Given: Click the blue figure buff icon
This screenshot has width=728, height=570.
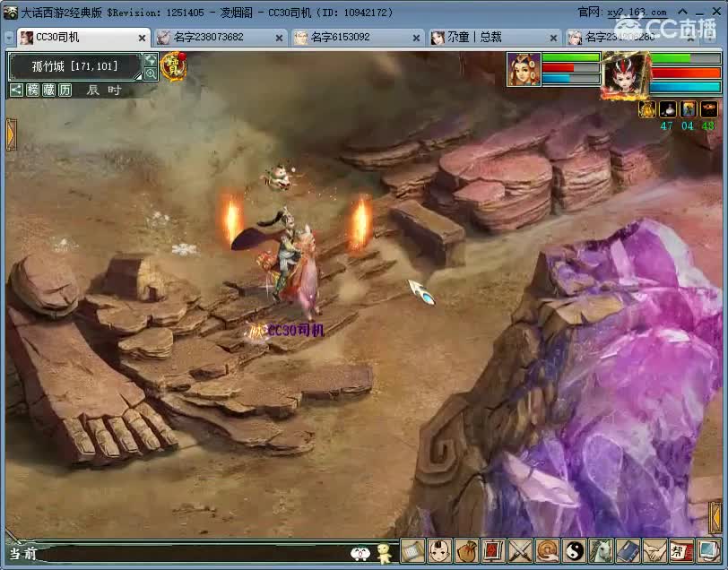Looking at the screenshot, I should point(689,109).
